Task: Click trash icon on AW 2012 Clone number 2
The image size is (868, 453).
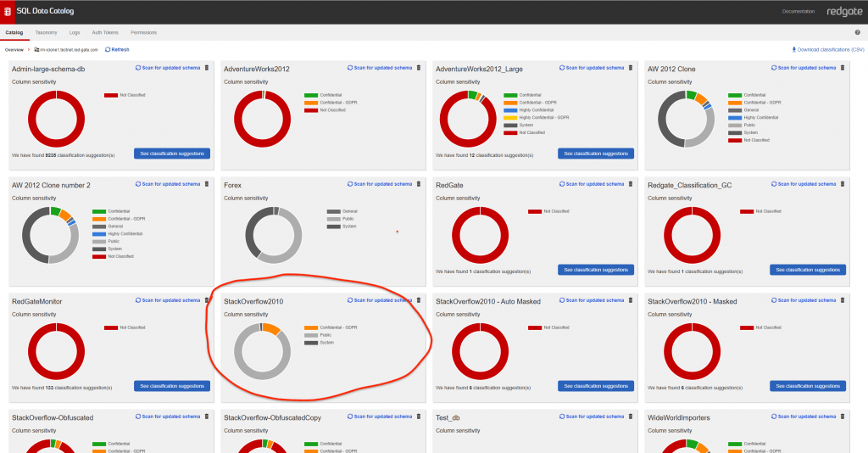Action: tap(207, 184)
